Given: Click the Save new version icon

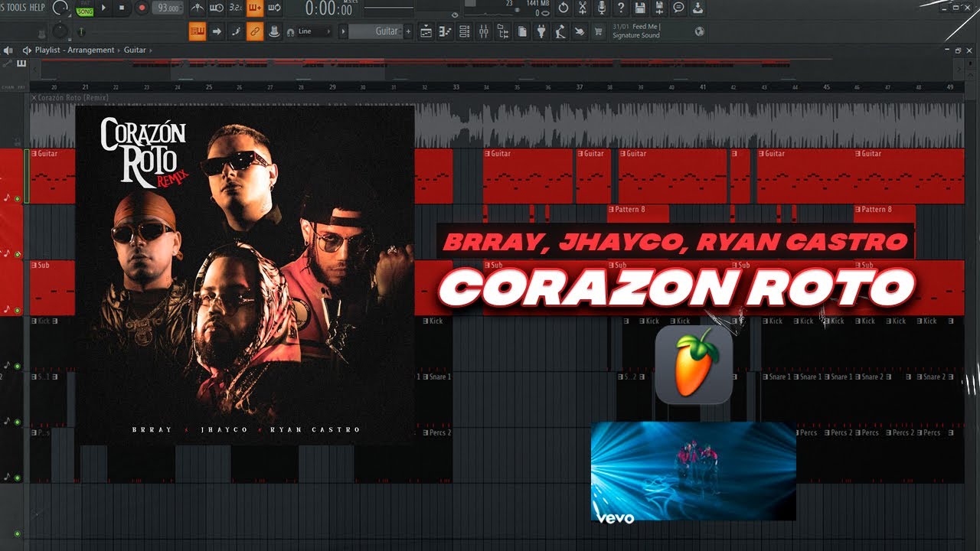Looking at the screenshot, I should pyautogui.click(x=659, y=8).
